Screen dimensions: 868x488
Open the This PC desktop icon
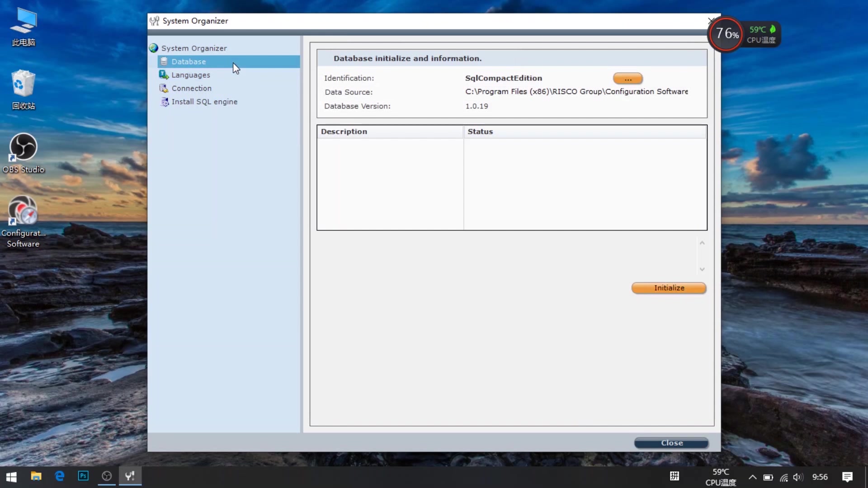click(24, 27)
